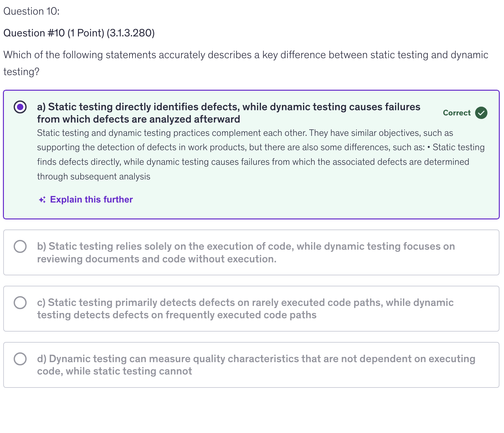Click the Question 10: heading
This screenshot has width=504, height=433.
(x=31, y=11)
